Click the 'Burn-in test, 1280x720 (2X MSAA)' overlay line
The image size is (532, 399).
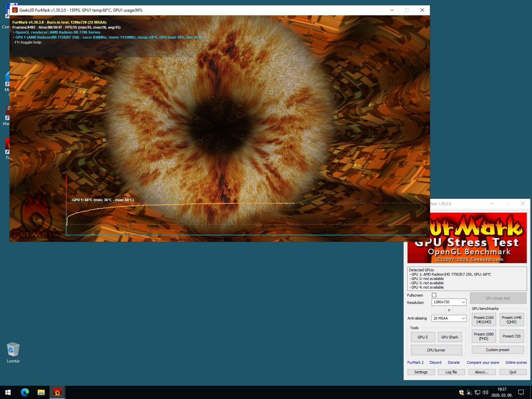pyautogui.click(x=60, y=22)
